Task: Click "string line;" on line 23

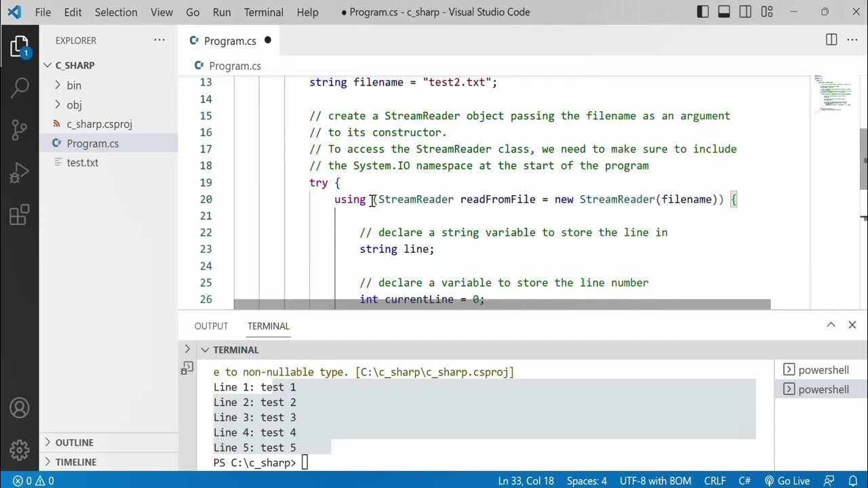Action: (397, 249)
